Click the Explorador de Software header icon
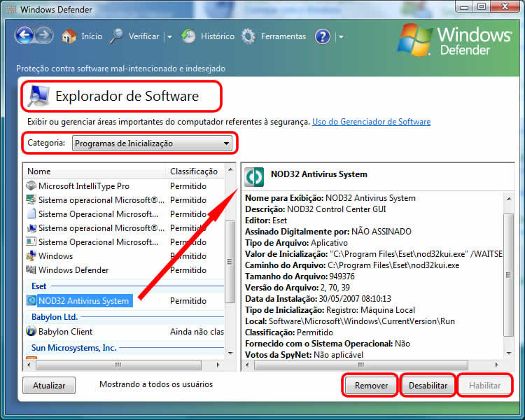The height and width of the screenshot is (420, 525). pyautogui.click(x=39, y=96)
